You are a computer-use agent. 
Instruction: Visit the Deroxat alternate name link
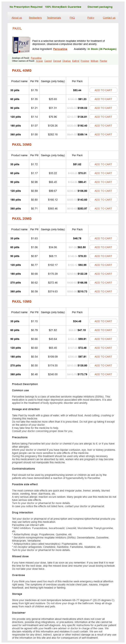57,61
